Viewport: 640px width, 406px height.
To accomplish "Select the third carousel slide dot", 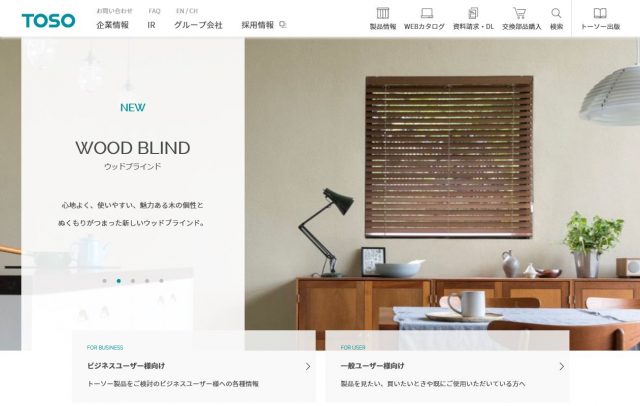I will (x=133, y=281).
